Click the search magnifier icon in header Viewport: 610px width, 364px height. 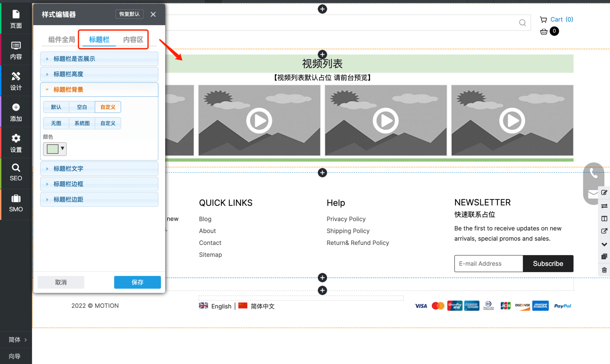click(523, 23)
